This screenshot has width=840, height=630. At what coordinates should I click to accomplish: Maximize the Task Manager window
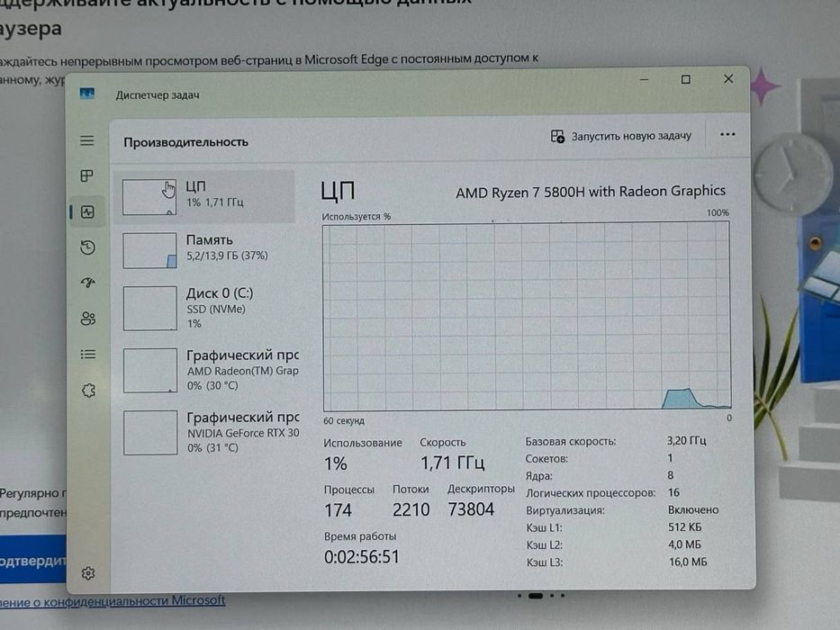pos(686,79)
